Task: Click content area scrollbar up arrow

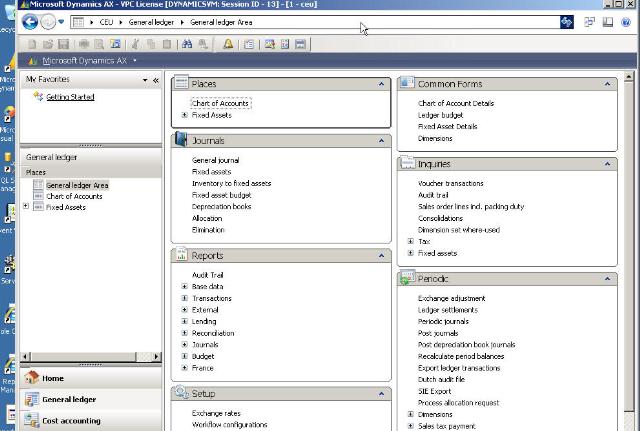Action: tap(629, 76)
